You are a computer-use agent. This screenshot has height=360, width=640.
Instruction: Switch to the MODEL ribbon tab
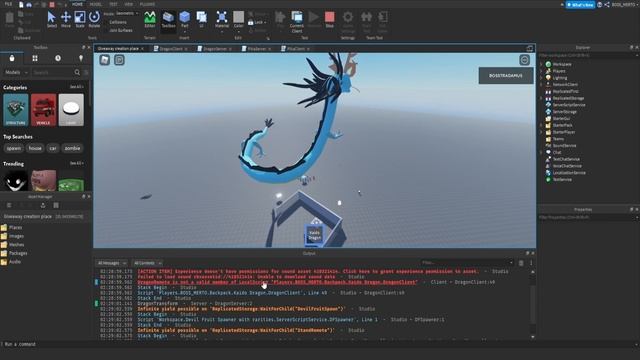[x=96, y=4]
